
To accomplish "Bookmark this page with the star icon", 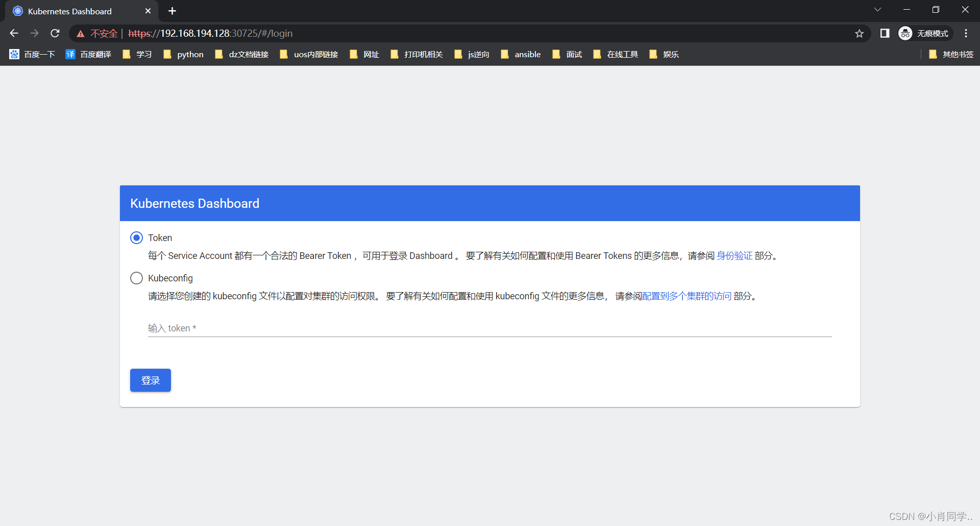I will (x=860, y=33).
